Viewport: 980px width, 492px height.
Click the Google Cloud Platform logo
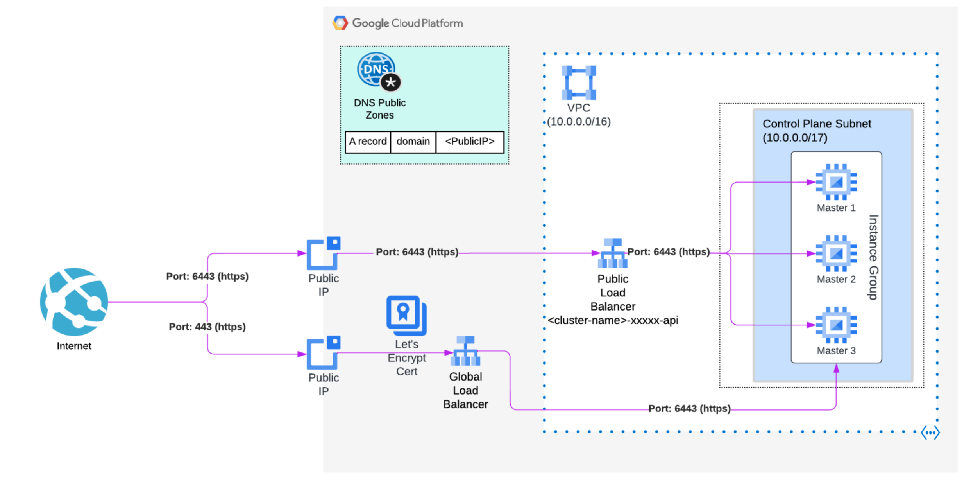(340, 23)
